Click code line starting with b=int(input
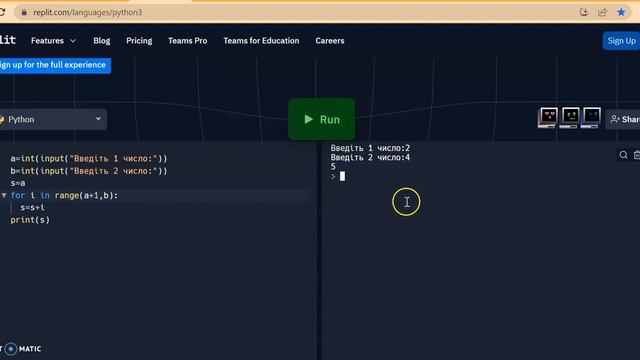 pos(89,171)
